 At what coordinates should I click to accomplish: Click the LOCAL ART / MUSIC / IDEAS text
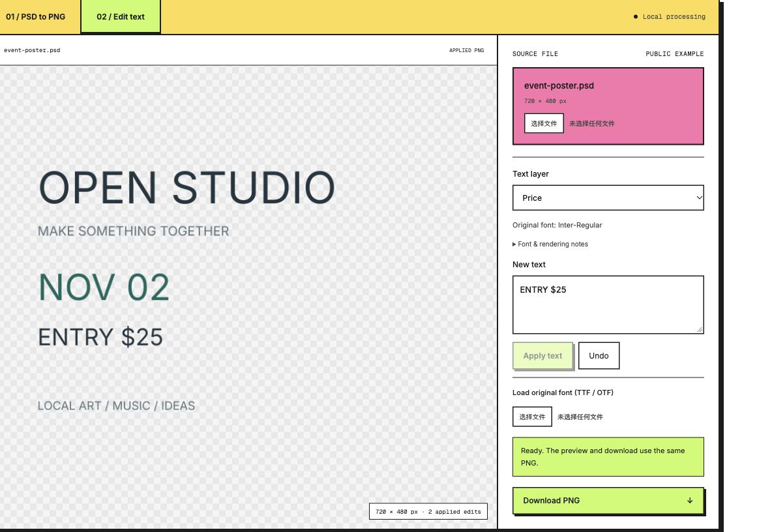pyautogui.click(x=116, y=406)
